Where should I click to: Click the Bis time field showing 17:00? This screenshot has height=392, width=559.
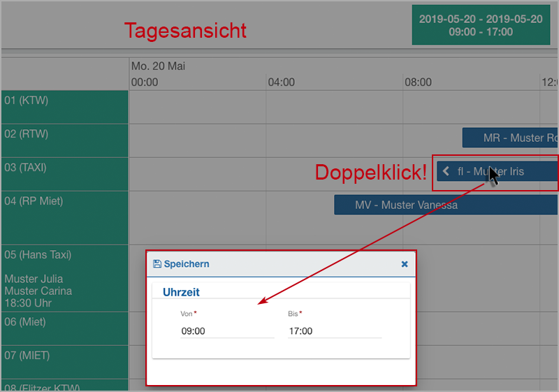[335, 331]
